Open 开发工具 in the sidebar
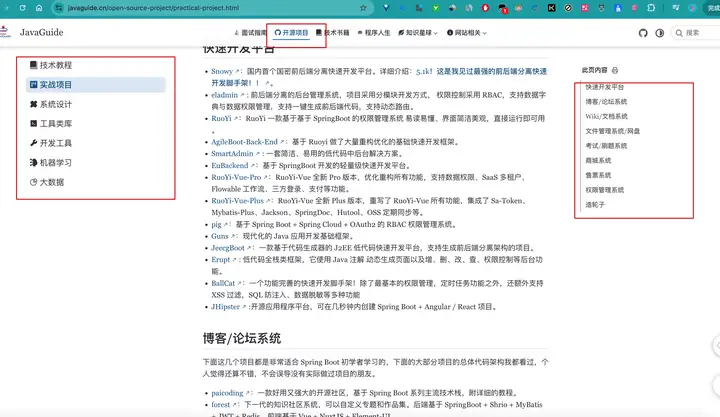Viewport: 720px width, 417px height. tap(96, 143)
